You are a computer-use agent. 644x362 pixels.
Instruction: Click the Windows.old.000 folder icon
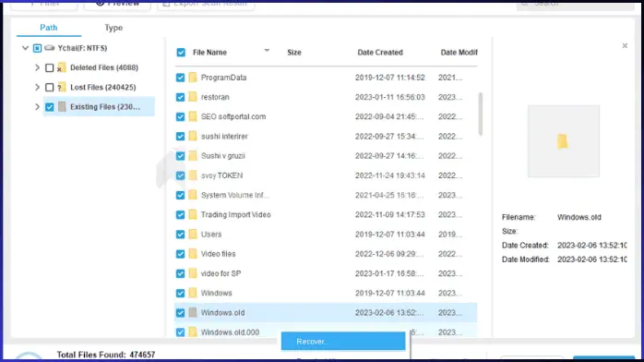pyautogui.click(x=193, y=332)
